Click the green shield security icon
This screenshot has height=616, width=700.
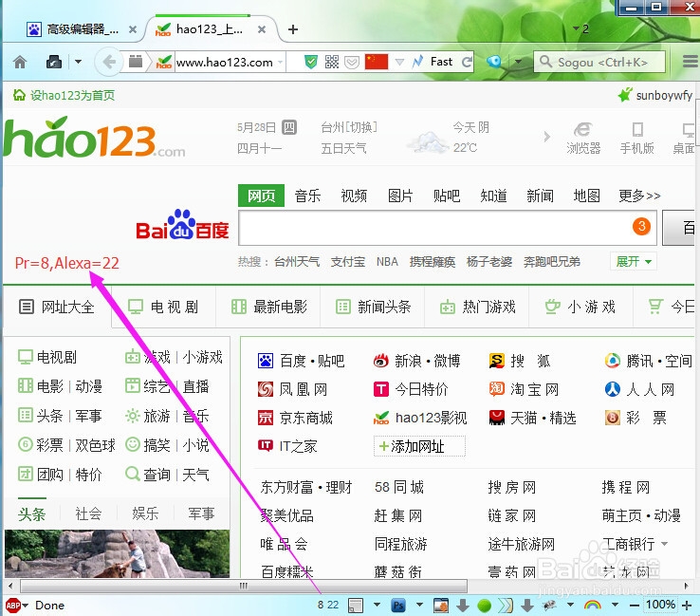311,62
